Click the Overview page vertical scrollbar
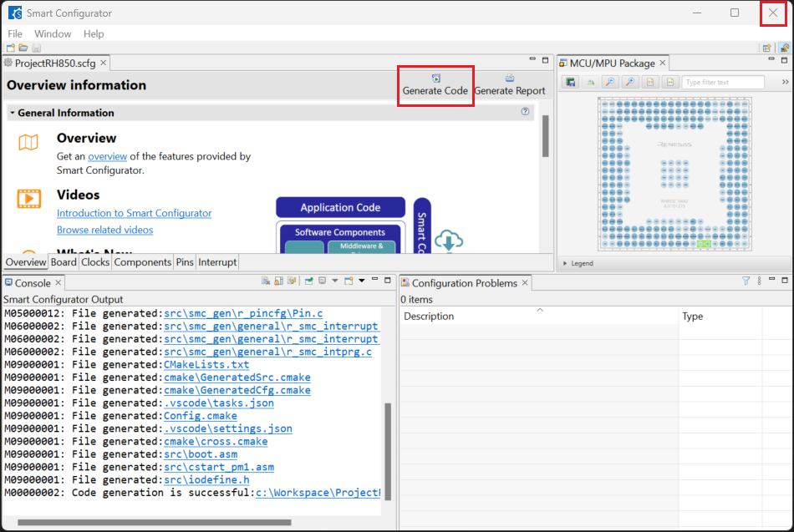This screenshot has width=794, height=532. tap(546, 135)
